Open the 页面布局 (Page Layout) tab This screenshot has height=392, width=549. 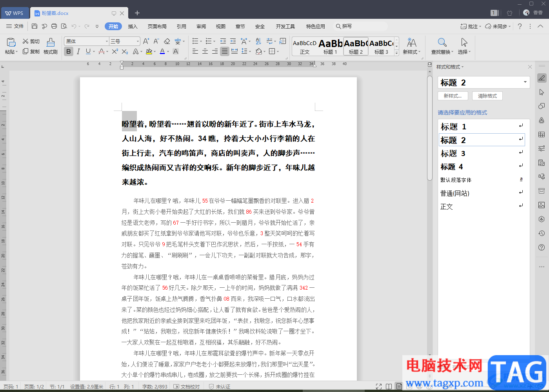(x=157, y=26)
